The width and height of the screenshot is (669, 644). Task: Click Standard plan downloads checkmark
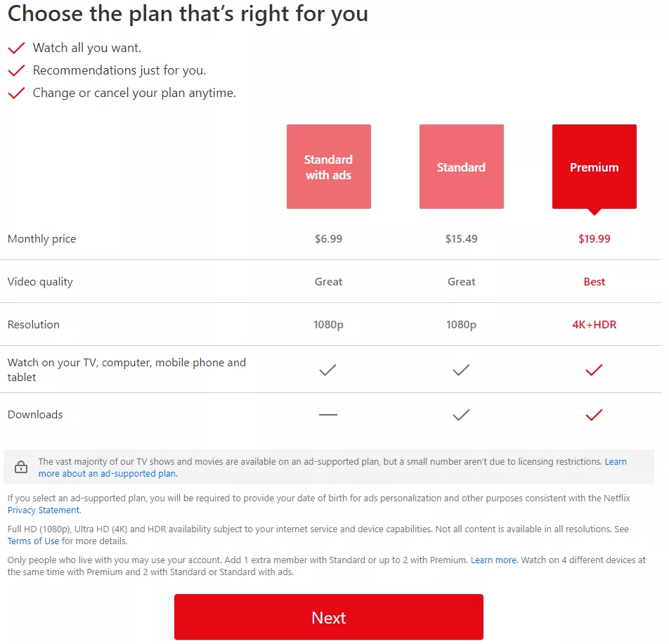461,415
